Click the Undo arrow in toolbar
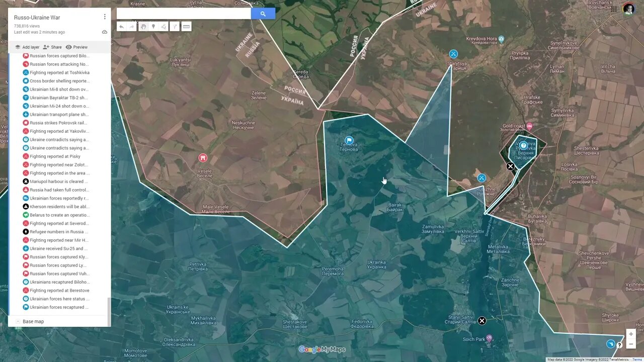 click(x=122, y=27)
